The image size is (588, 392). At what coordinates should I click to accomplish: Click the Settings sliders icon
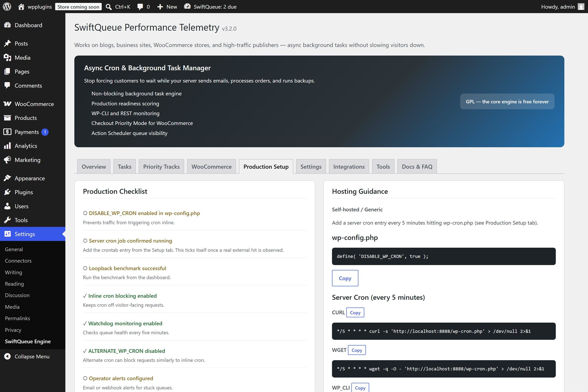point(7,234)
